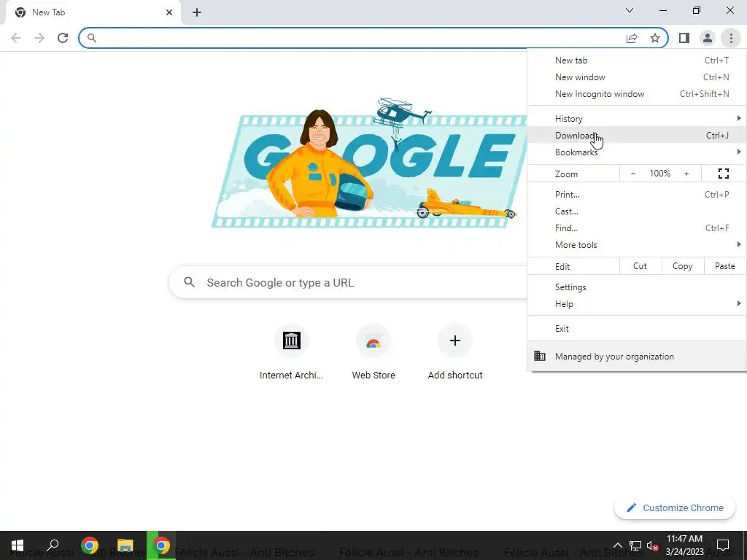Image resolution: width=747 pixels, height=560 pixels.
Task: Show hidden system tray icons
Action: (617, 545)
